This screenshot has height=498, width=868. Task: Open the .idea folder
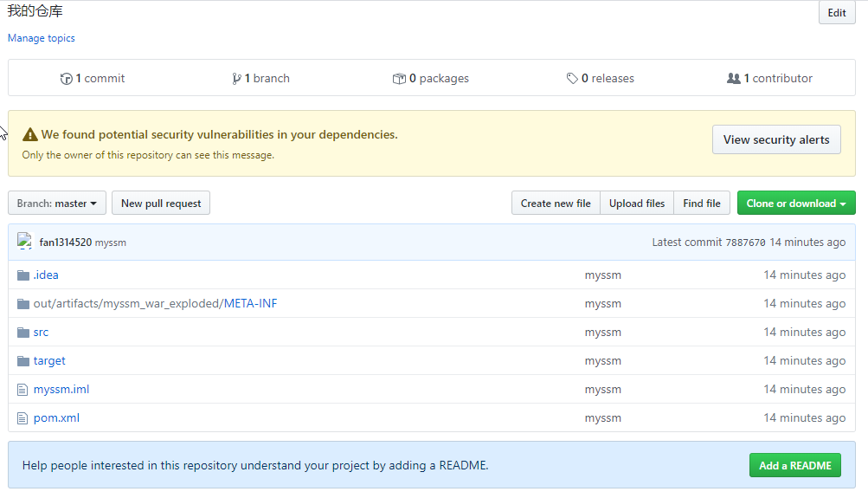click(x=45, y=275)
